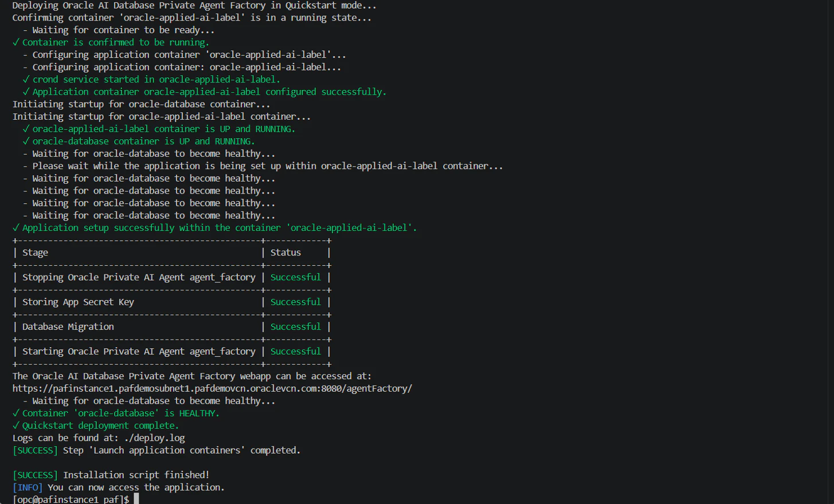The height and width of the screenshot is (504, 834).
Task: Click the 'Confirming container' running state line
Action: pos(192,18)
